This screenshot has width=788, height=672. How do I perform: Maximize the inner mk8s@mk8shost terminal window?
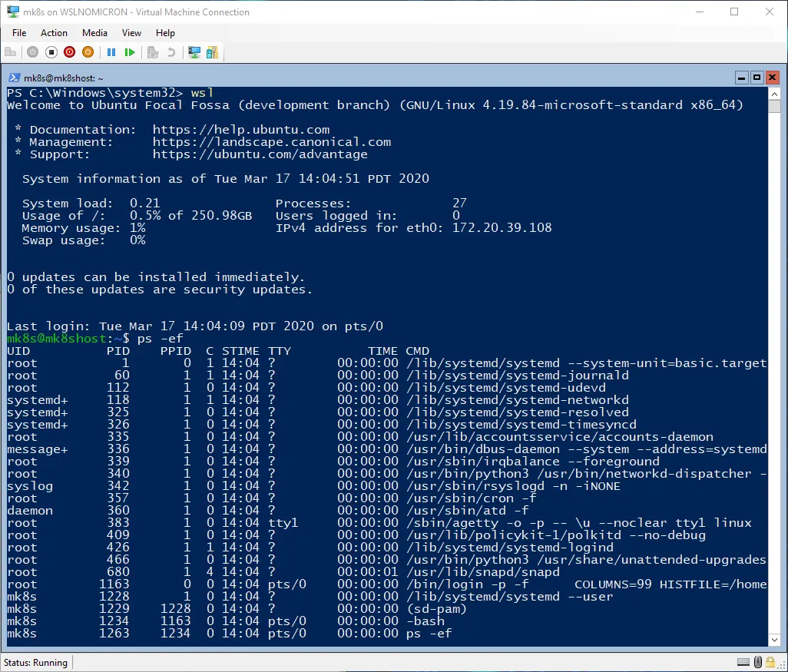[x=757, y=78]
